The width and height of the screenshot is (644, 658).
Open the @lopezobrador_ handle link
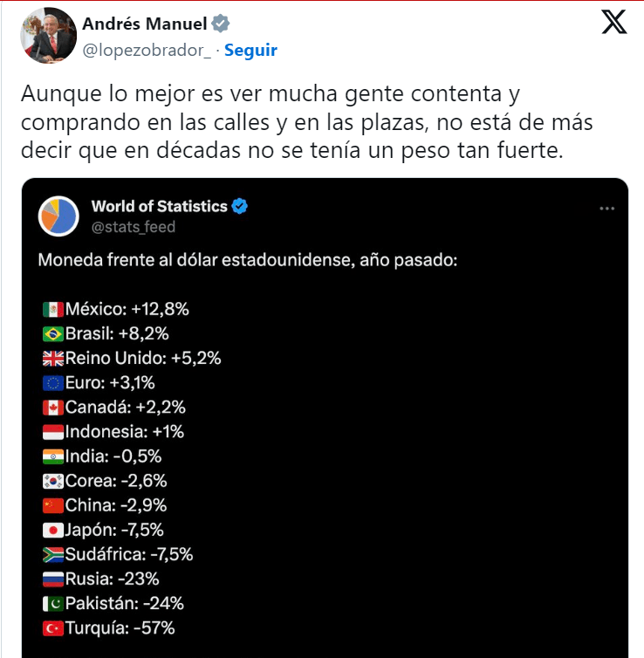pos(147,51)
